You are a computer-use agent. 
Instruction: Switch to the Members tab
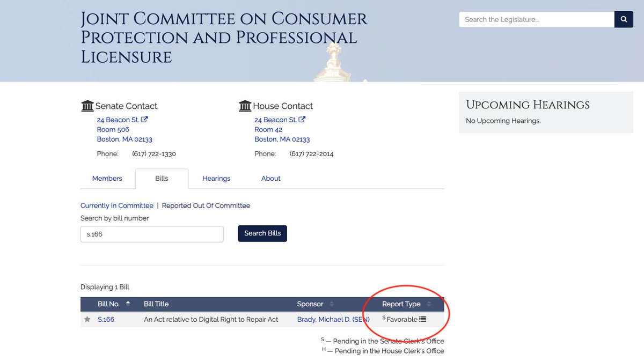click(107, 179)
